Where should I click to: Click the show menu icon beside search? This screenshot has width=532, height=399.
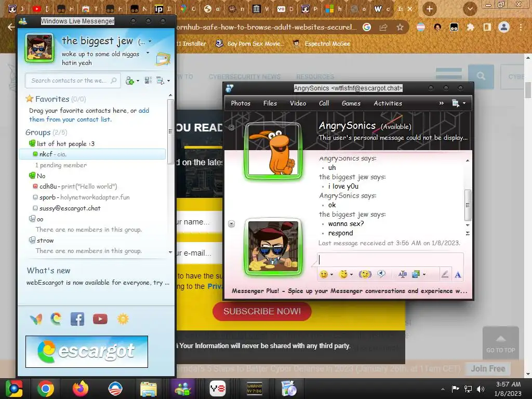point(161,81)
